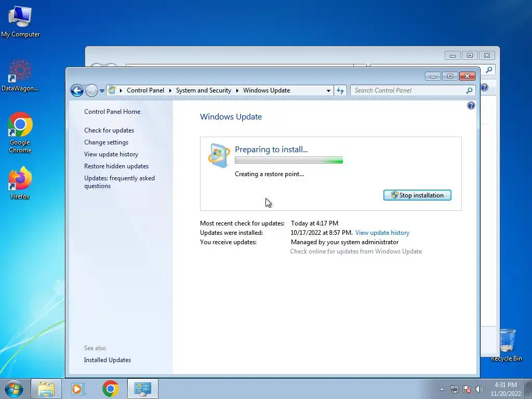Launch Firefox from desktop
The image size is (532, 399).
click(20, 182)
